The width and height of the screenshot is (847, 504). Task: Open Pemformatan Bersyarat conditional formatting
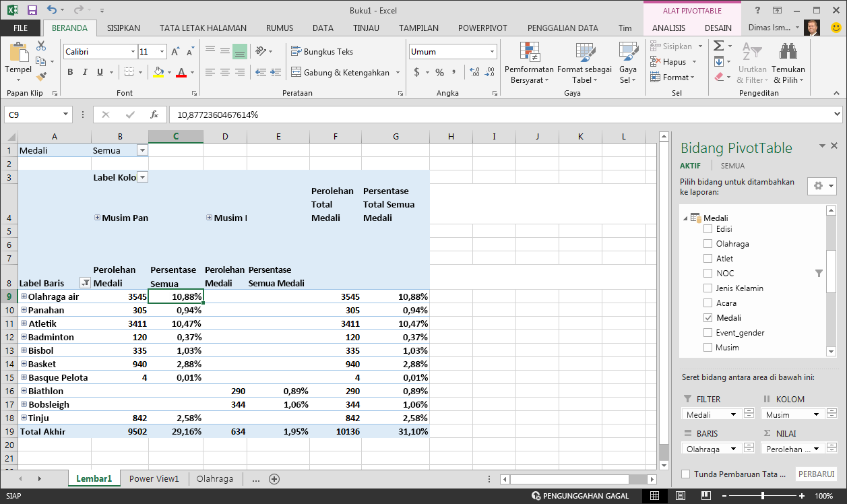(x=529, y=63)
